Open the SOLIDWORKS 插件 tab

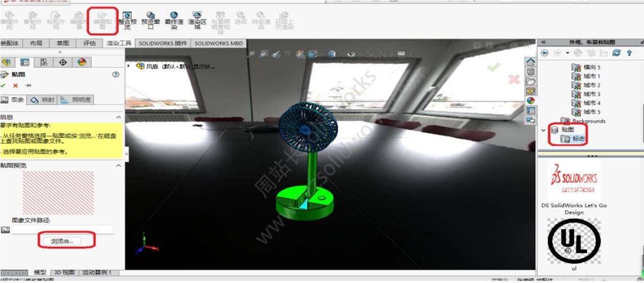tap(163, 43)
